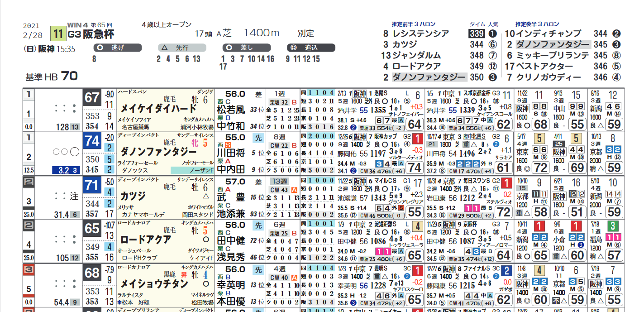Click jockey name 幸英明 in the jockey column
The height and width of the screenshot is (312, 644).
[x=231, y=285]
